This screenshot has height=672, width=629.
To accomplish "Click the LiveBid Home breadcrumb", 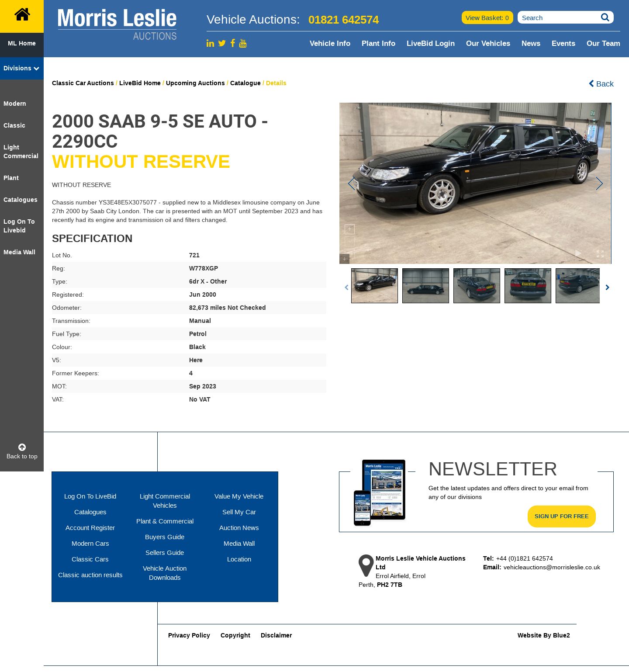I will tap(140, 83).
